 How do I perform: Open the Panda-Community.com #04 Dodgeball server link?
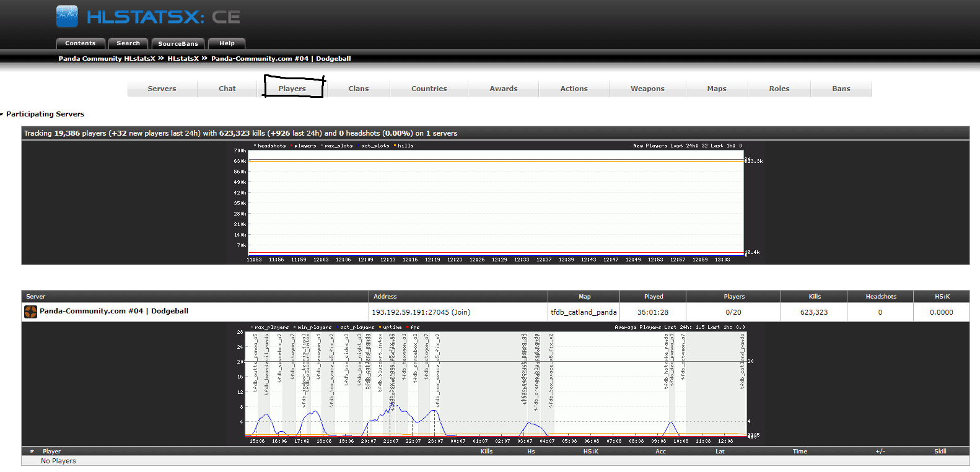click(114, 311)
